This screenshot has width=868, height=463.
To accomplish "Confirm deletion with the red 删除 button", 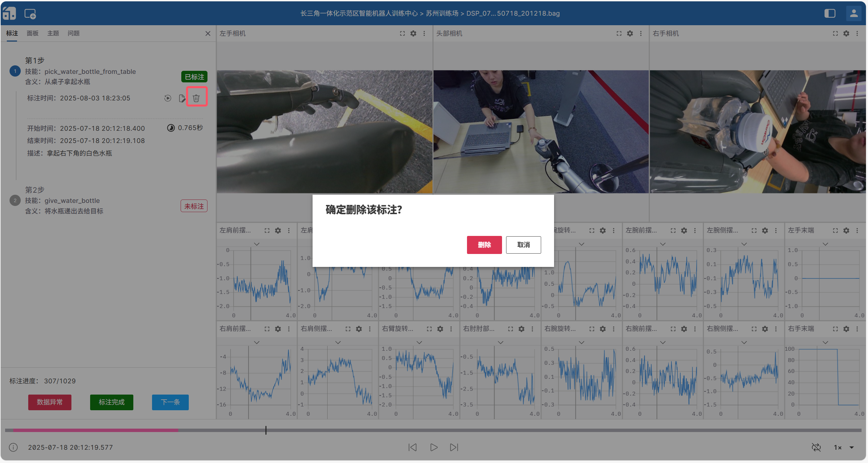I will [x=484, y=245].
